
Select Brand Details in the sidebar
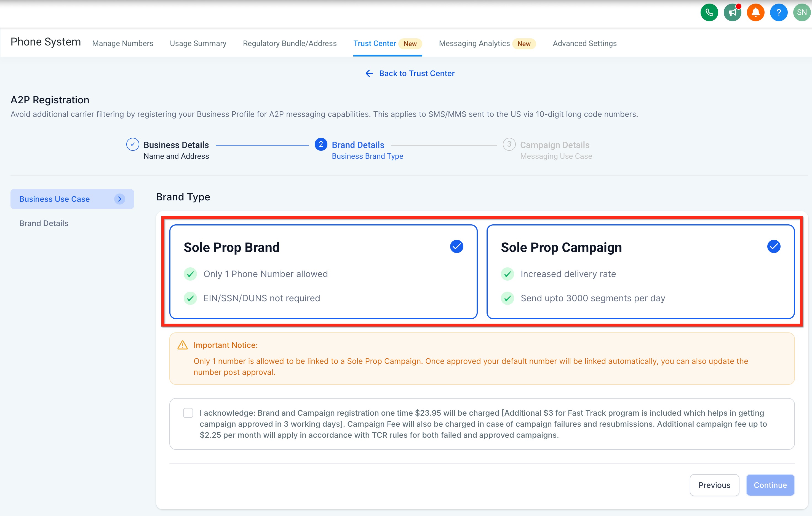pos(44,223)
